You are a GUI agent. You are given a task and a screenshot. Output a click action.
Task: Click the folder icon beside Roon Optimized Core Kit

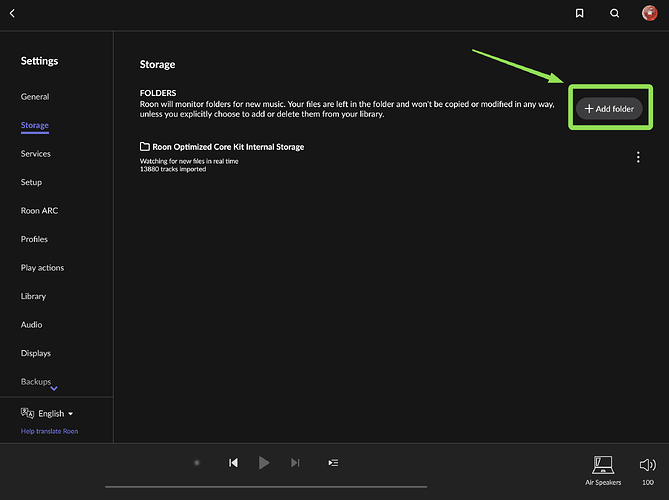tap(145, 146)
